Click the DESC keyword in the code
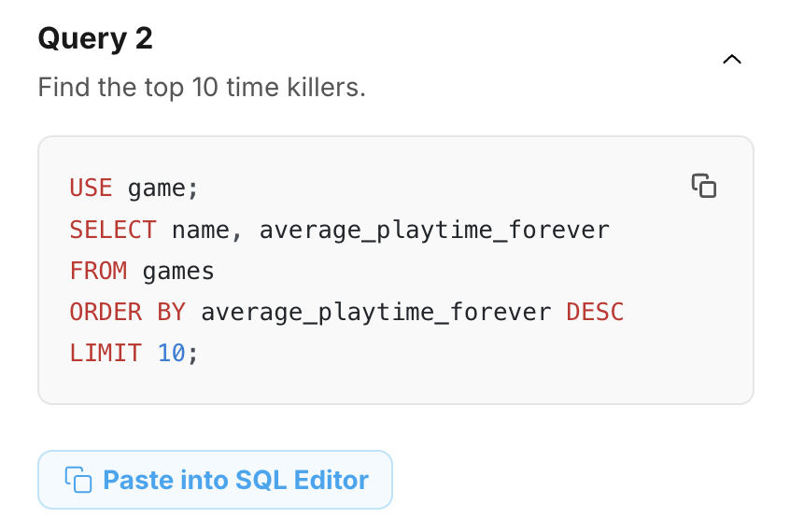790x532 pixels. point(595,312)
